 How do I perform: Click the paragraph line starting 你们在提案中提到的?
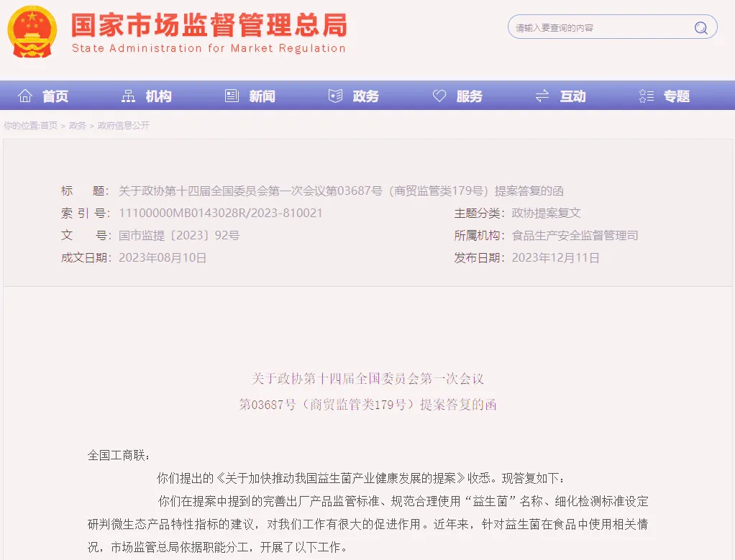pos(403,501)
